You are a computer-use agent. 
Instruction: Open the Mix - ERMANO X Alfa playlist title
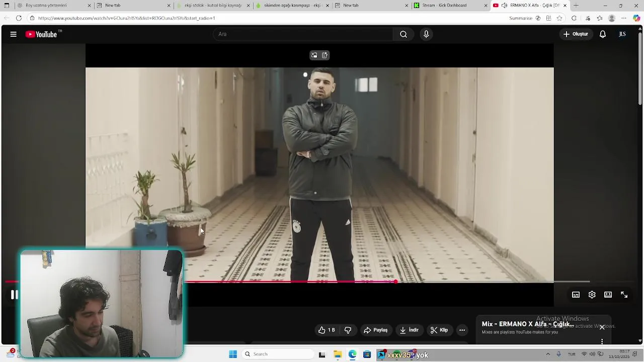point(527,324)
